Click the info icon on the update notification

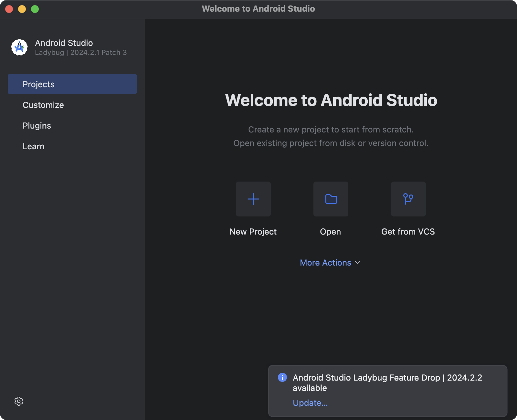pos(283,378)
